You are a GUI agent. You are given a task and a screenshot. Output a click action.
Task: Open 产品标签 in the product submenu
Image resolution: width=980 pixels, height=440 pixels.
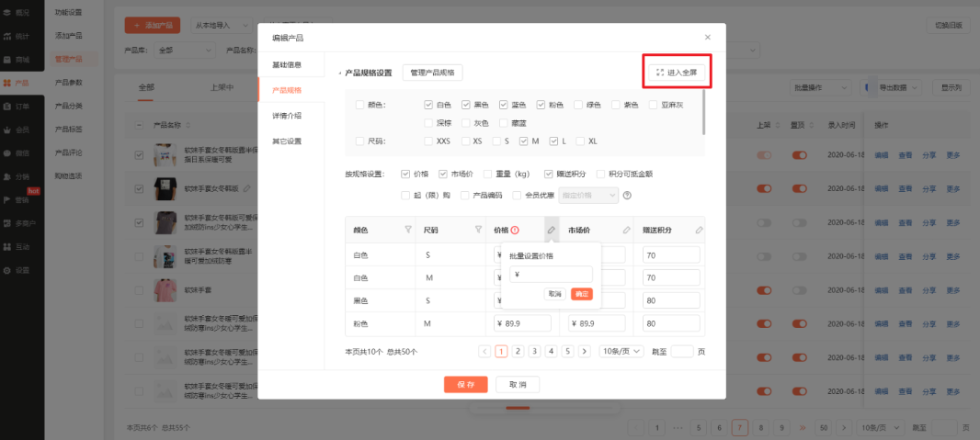69,130
